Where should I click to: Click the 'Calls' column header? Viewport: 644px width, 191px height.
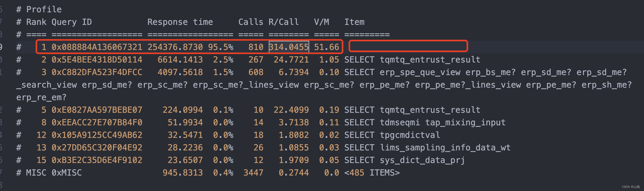point(251,22)
